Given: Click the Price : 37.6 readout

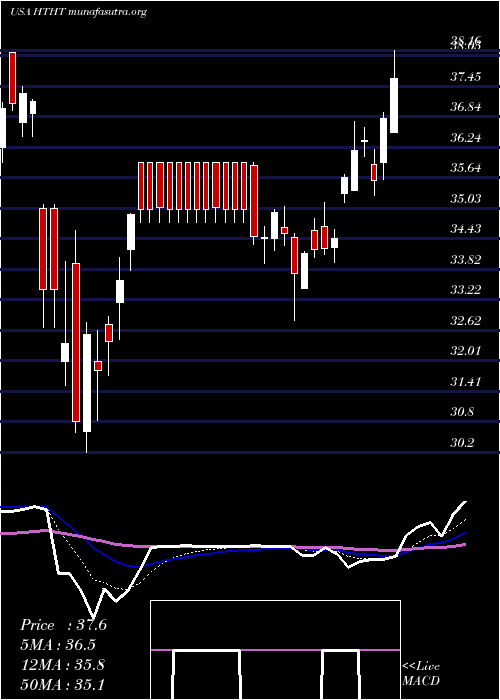Looking at the screenshot, I should click(x=63, y=625).
